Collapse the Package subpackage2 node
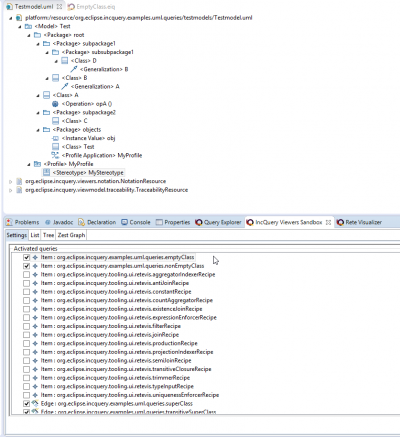Screen dimensions: 400x437 coord(38,113)
